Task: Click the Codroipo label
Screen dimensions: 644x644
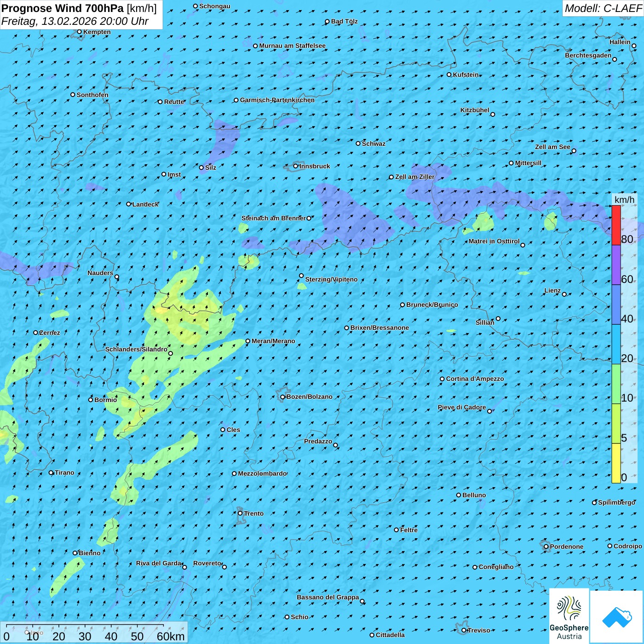Action: pyautogui.click(x=628, y=546)
